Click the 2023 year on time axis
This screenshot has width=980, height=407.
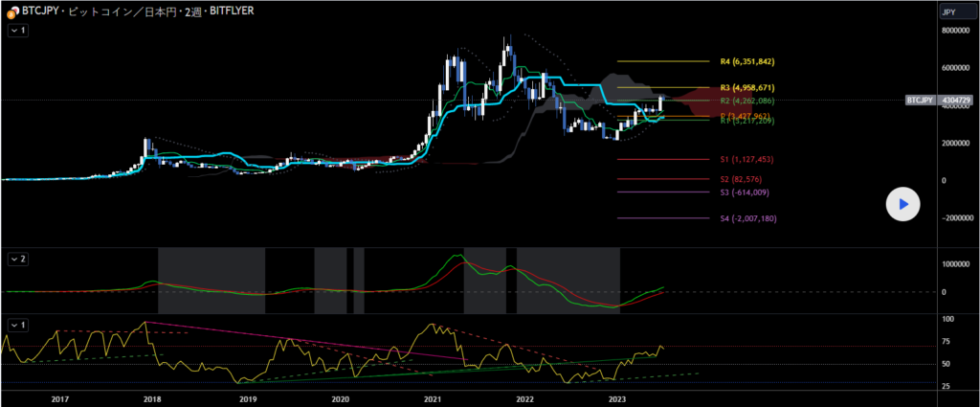617,397
